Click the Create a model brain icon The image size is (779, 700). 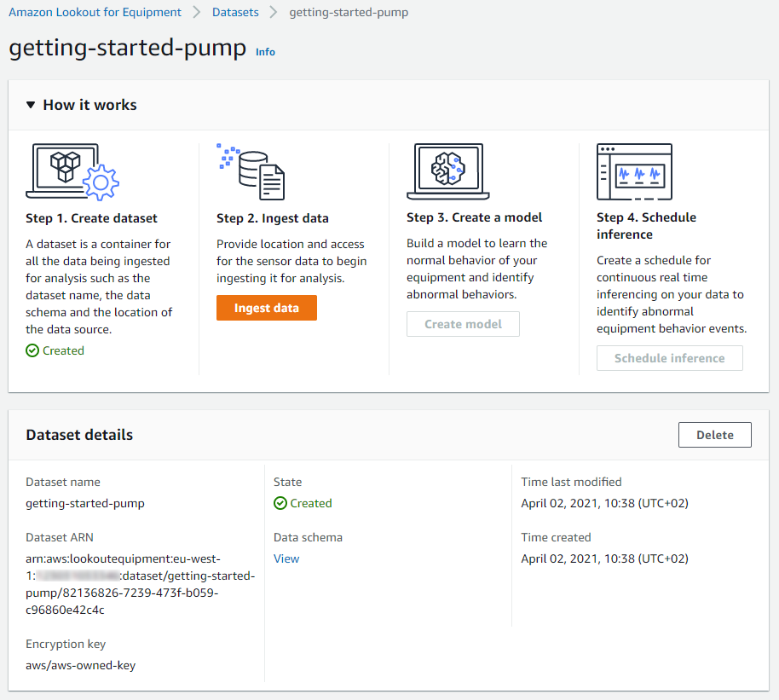pos(448,171)
